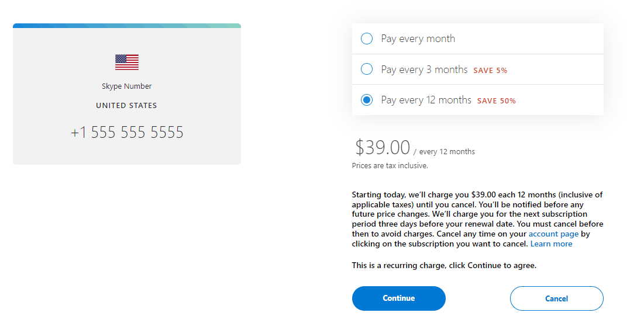
Task: Click the recurring charge agreement sentence
Action: [x=444, y=266]
